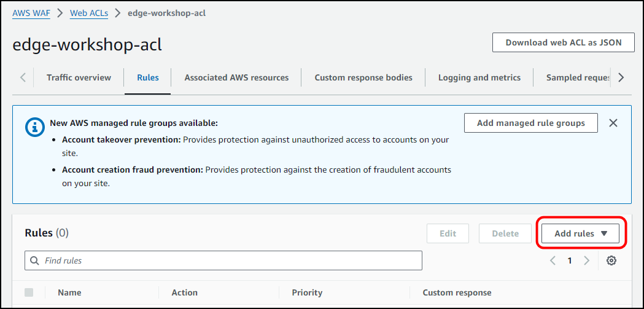Open table preferences gear icon
This screenshot has width=644, height=309.
(611, 260)
